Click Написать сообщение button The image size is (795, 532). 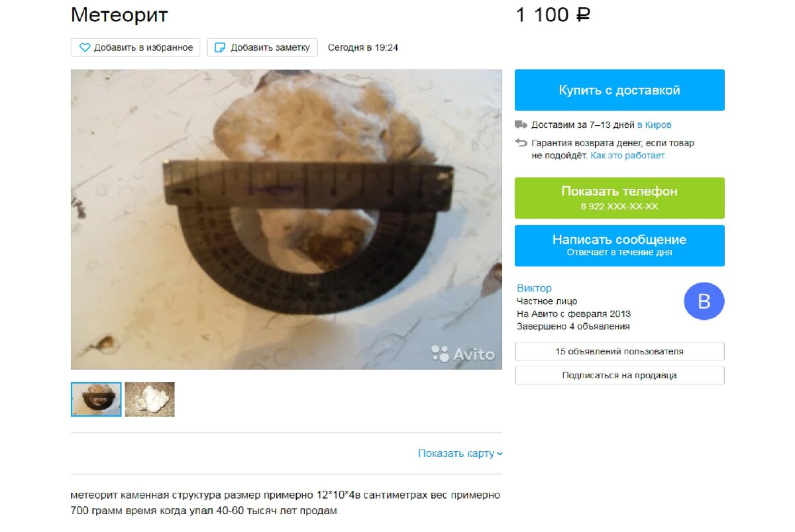tap(619, 246)
